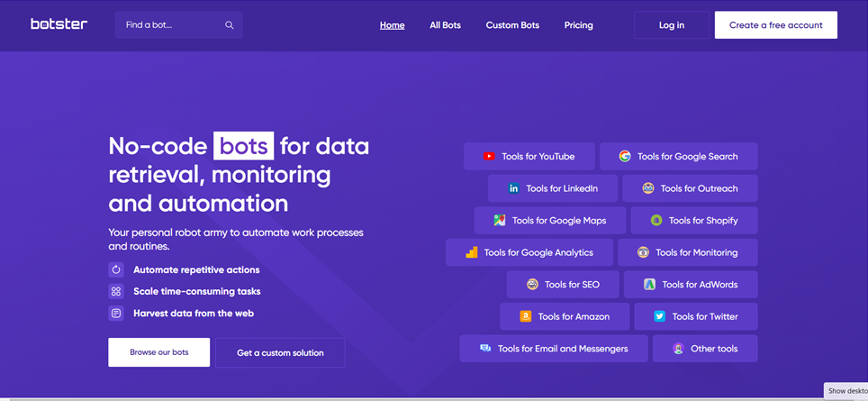Click the Scale time-consuming tasks text
Screen dimensions: 868x401
(x=197, y=291)
